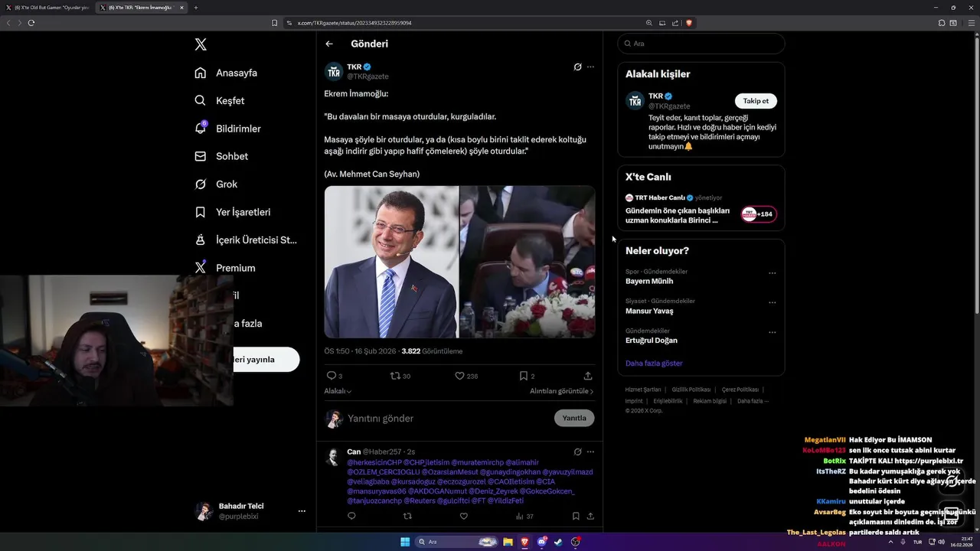Image resolution: width=980 pixels, height=551 pixels.
Task: Switch to the Old But Gamer browser tab
Action: coord(51,8)
